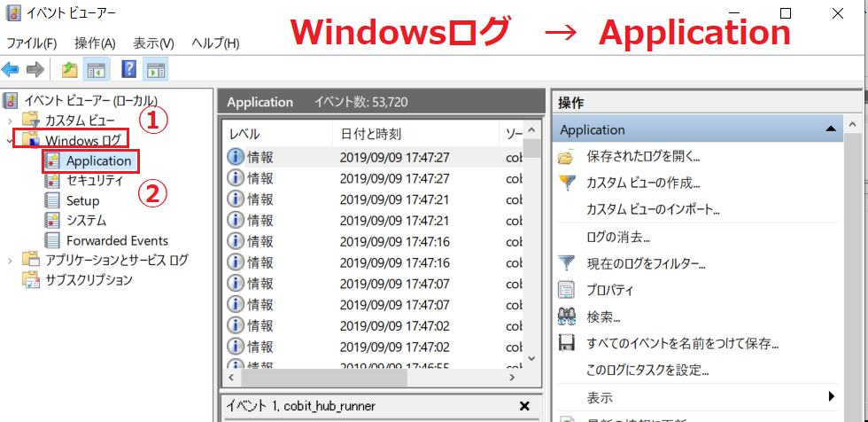Click funnel icon beside カスタム ビューの作成

(566, 183)
